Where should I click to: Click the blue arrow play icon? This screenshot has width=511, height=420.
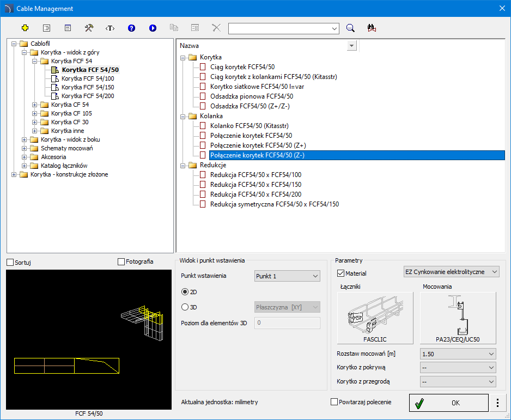coord(153,28)
